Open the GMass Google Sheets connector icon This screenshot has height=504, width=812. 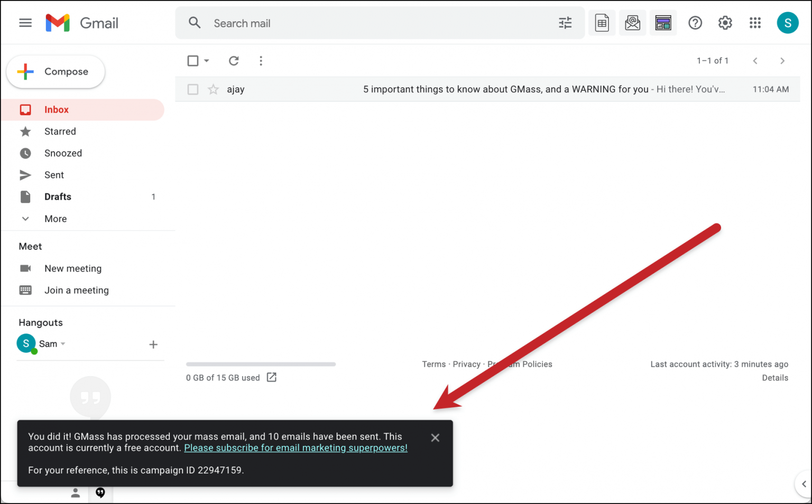(x=602, y=23)
